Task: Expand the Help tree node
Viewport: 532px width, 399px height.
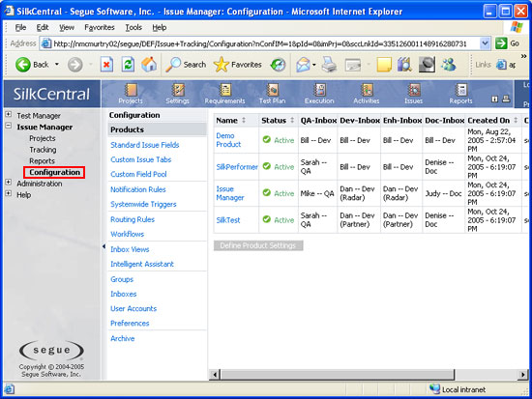Action: 9,193
